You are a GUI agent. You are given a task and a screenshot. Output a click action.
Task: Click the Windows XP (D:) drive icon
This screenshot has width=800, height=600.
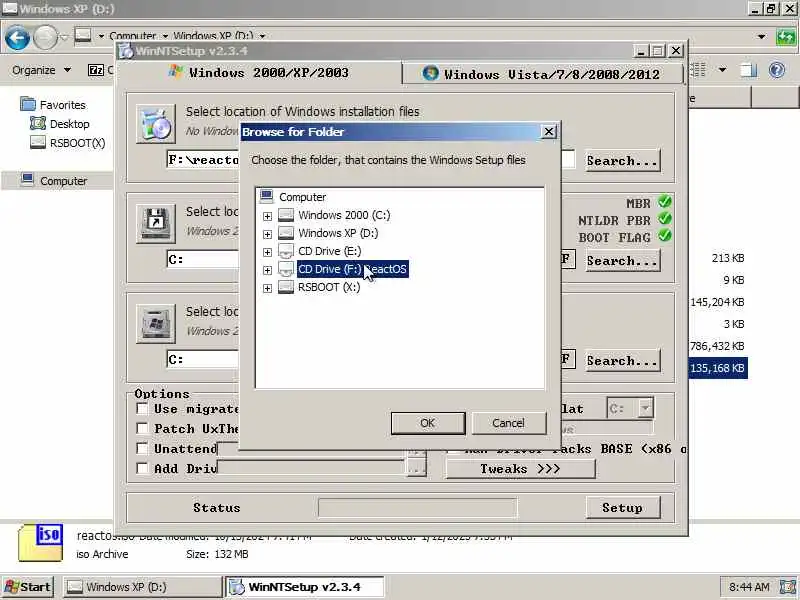[286, 233]
